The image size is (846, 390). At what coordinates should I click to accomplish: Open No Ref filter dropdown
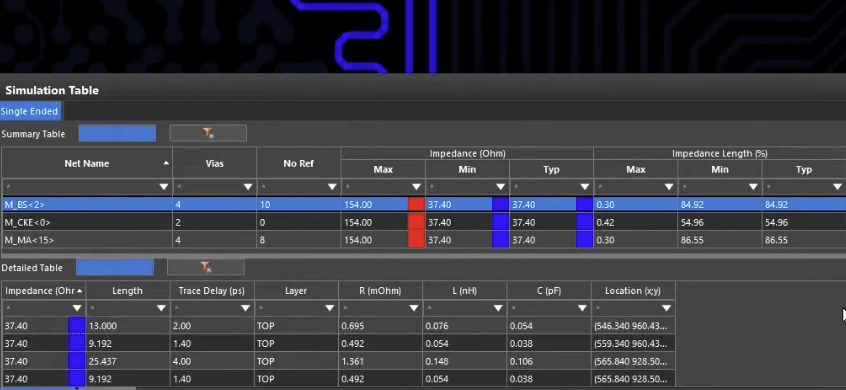pyautogui.click(x=332, y=187)
